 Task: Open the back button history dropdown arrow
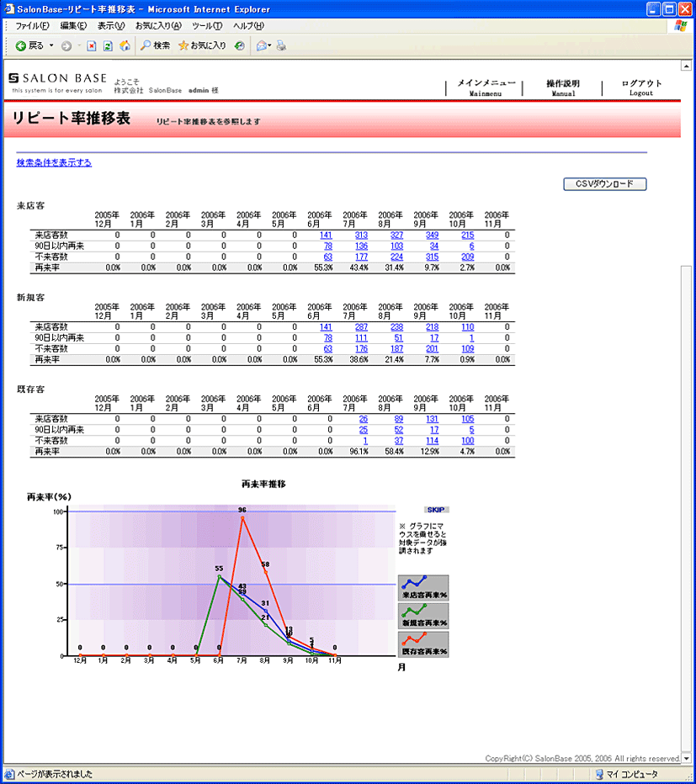pyautogui.click(x=51, y=45)
